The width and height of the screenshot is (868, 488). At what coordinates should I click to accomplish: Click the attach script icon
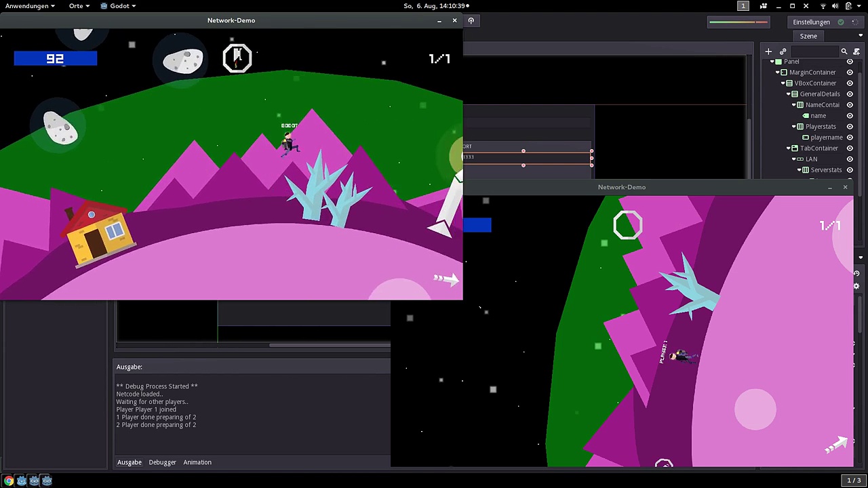tap(857, 52)
